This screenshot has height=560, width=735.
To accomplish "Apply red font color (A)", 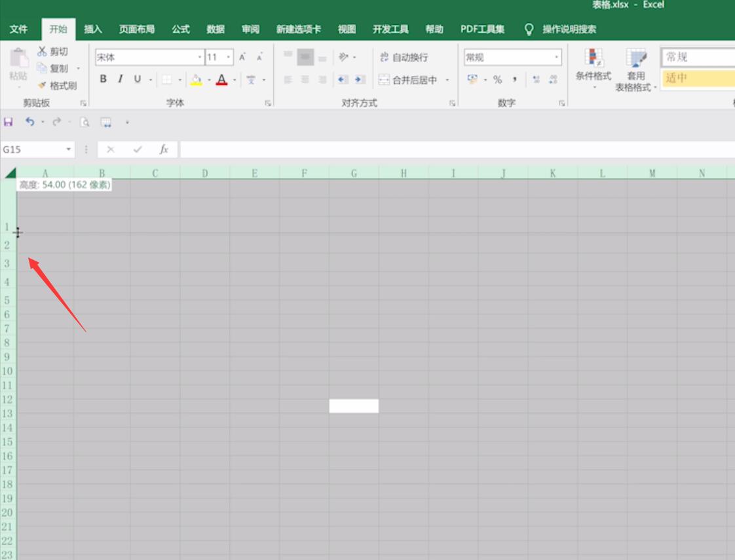I will pos(221,80).
